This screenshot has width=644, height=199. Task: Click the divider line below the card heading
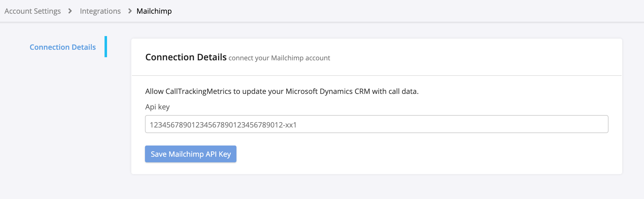tap(376, 76)
